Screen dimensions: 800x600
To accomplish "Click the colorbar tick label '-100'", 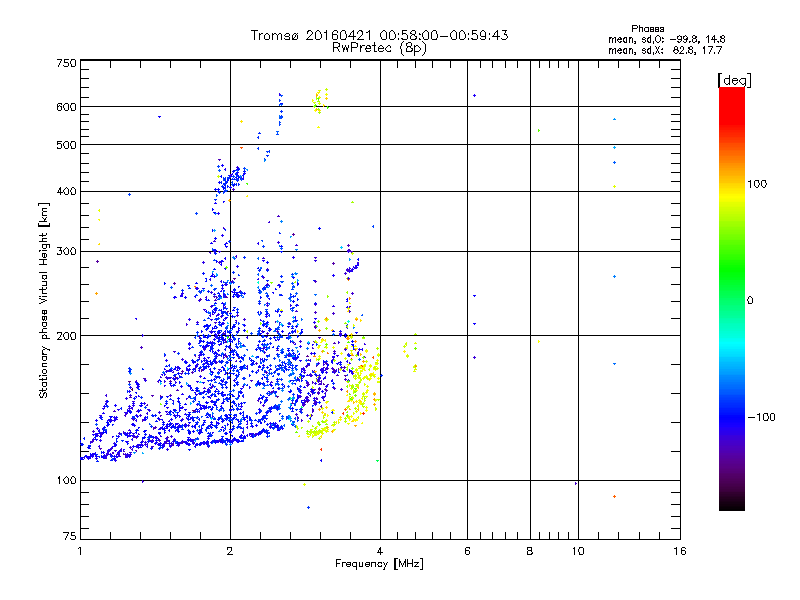I will tap(761, 417).
